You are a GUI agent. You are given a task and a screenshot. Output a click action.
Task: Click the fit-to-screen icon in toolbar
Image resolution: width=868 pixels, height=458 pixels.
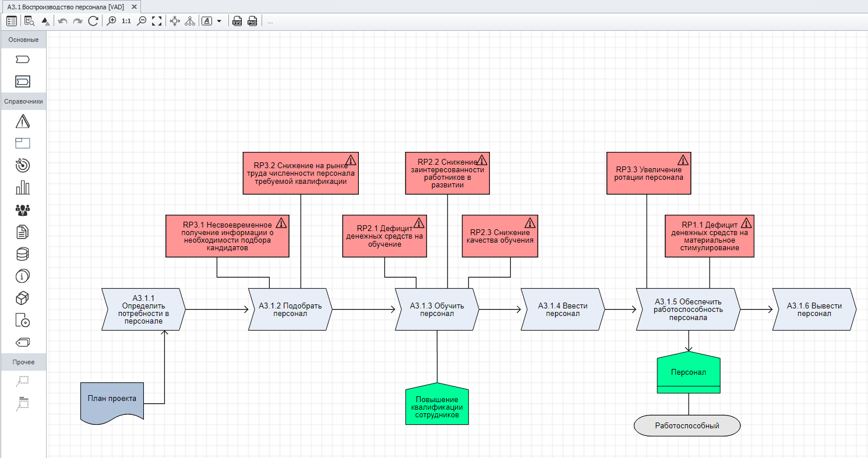(157, 21)
